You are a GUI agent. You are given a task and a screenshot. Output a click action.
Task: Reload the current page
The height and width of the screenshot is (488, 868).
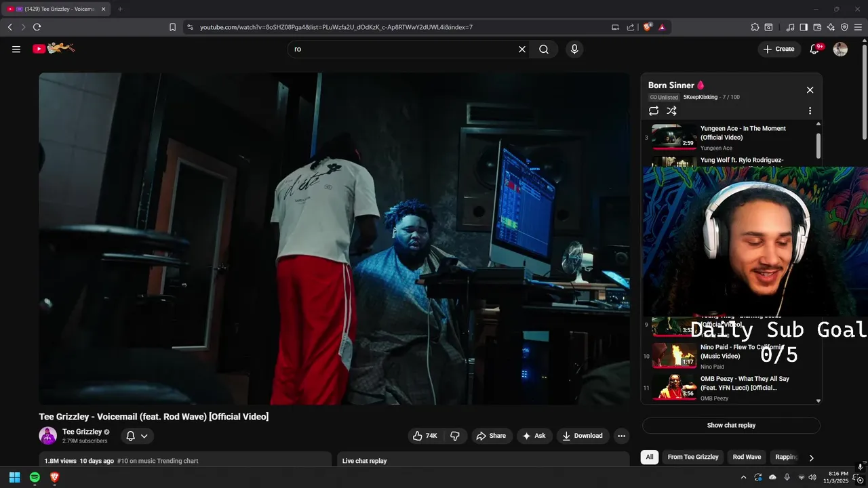coord(37,27)
